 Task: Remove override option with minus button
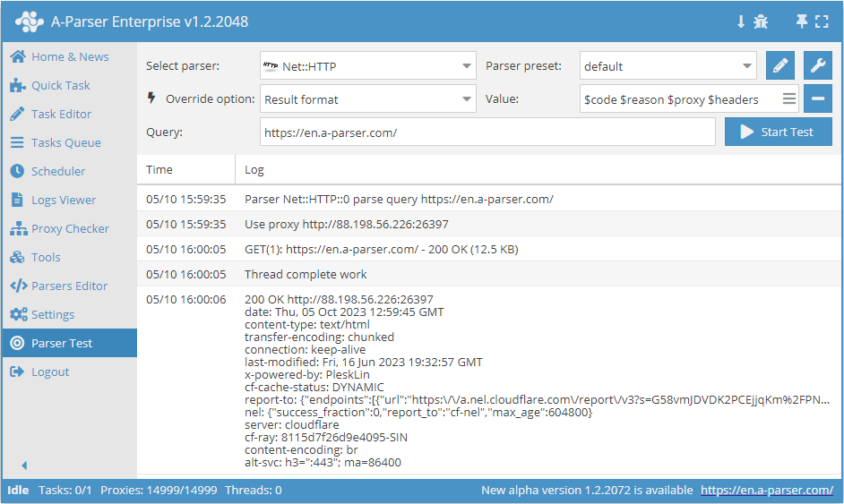[x=817, y=99]
